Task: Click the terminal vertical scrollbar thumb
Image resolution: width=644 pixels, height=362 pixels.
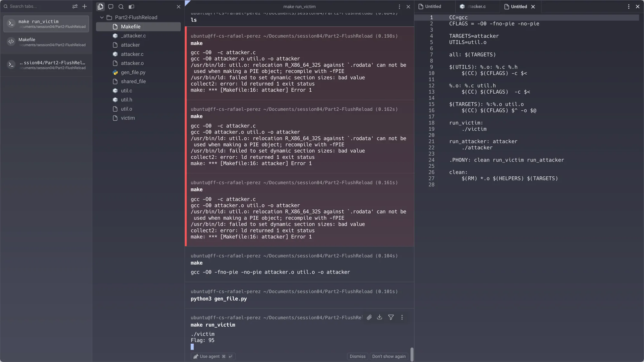Action: click(412, 354)
